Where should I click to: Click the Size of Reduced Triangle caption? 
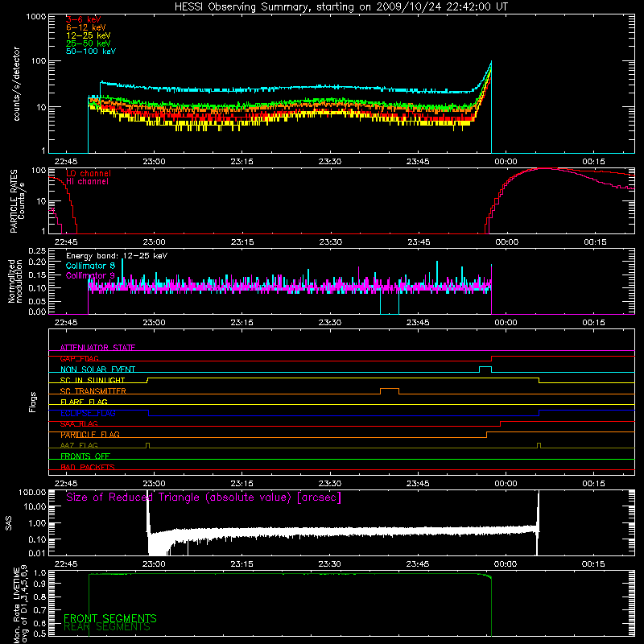point(204,497)
